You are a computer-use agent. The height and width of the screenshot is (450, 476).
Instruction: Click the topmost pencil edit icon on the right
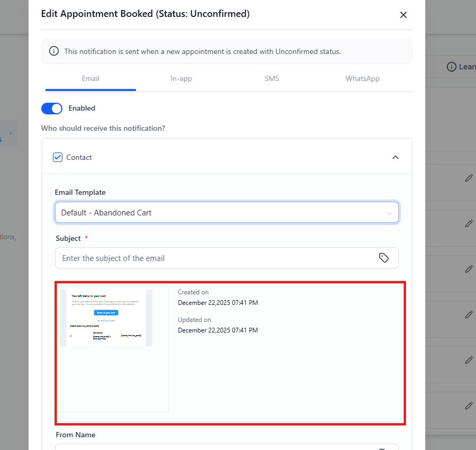(x=469, y=178)
